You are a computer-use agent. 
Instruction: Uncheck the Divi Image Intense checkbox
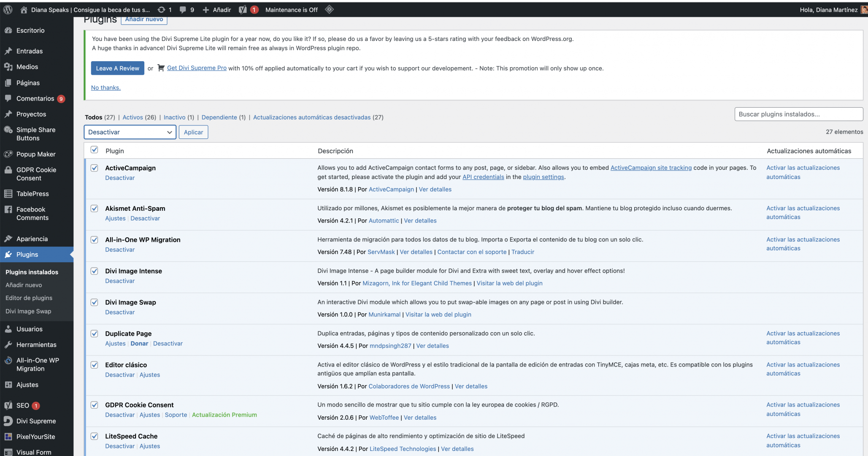pyautogui.click(x=95, y=271)
